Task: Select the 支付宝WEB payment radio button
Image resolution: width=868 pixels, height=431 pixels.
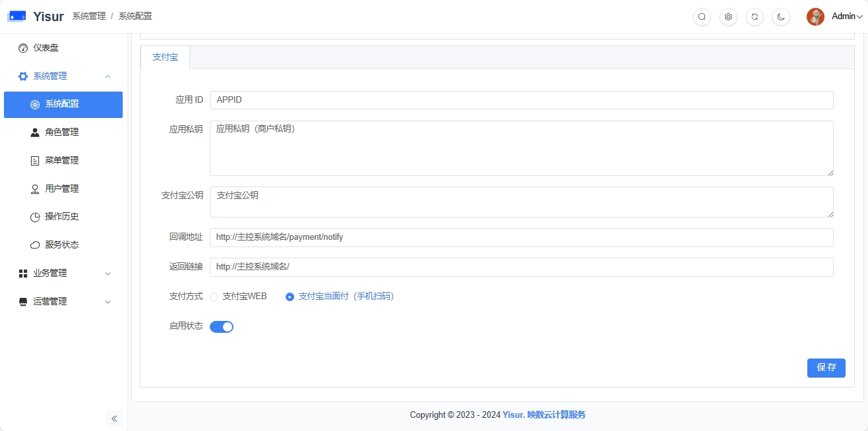Action: (x=214, y=297)
